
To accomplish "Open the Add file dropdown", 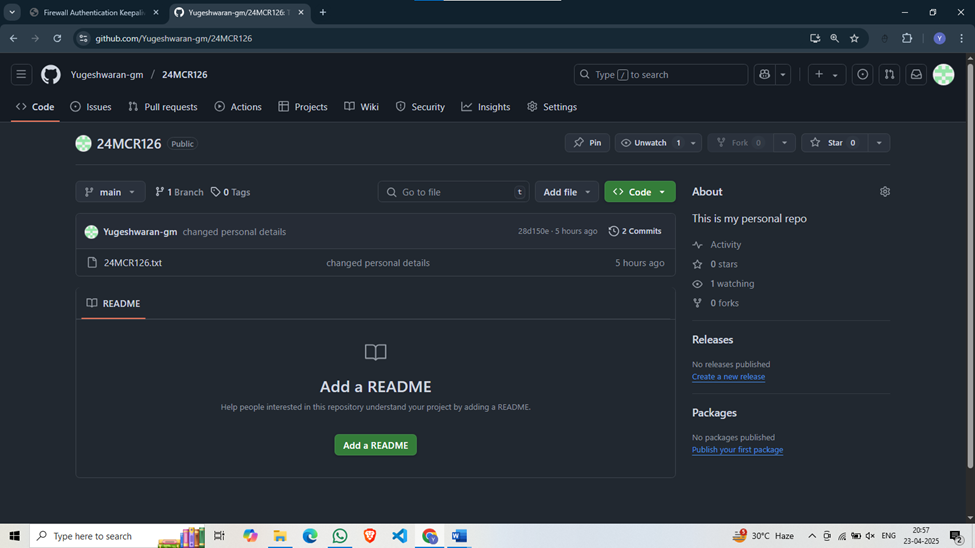I will 566,192.
